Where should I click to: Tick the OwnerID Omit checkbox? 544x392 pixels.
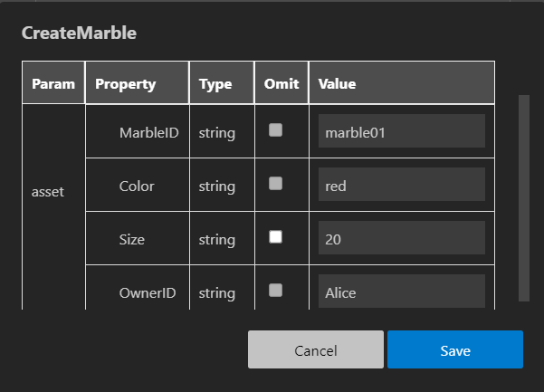(276, 291)
